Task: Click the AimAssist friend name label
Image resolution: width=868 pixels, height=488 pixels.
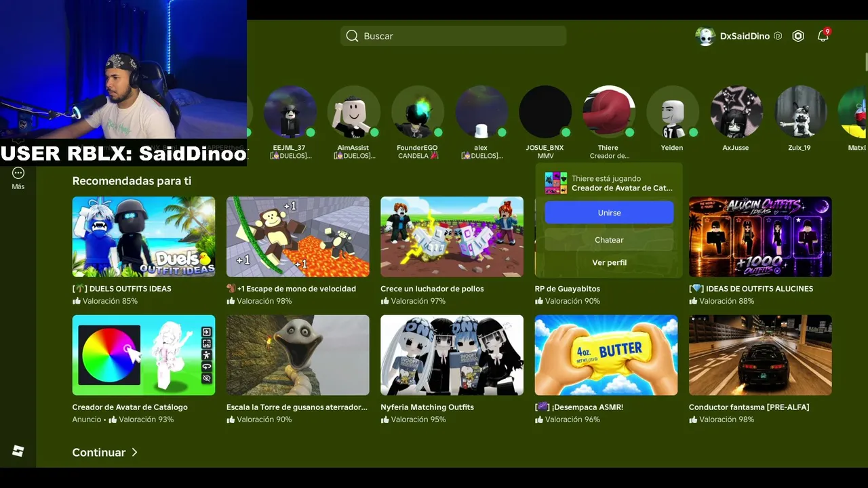Action: (x=353, y=148)
